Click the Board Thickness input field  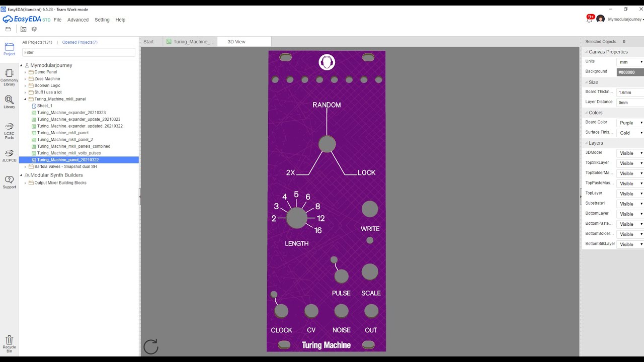[x=630, y=93]
